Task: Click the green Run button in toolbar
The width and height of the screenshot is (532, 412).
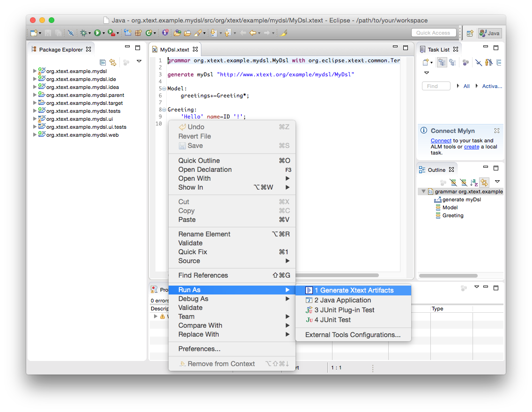Action: pos(97,33)
